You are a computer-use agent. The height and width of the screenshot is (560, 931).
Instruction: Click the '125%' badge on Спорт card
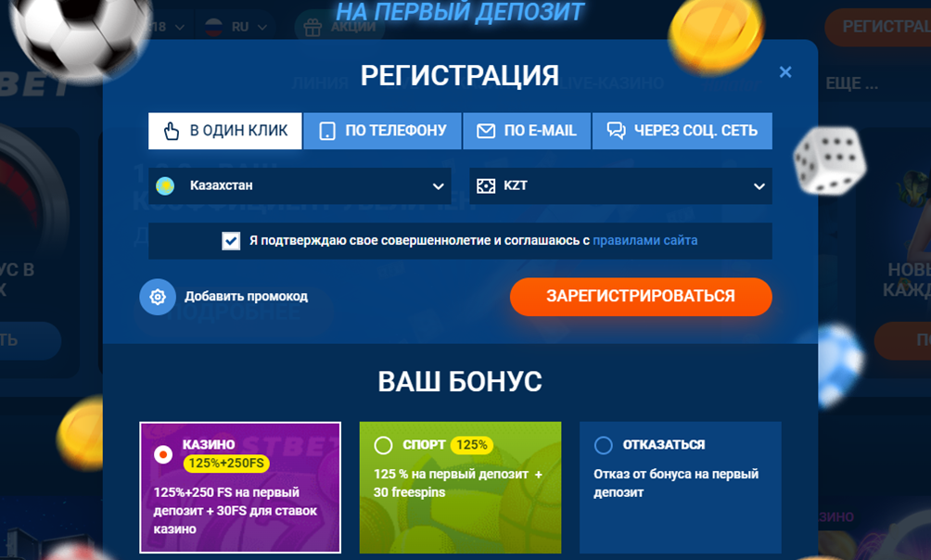tap(472, 445)
